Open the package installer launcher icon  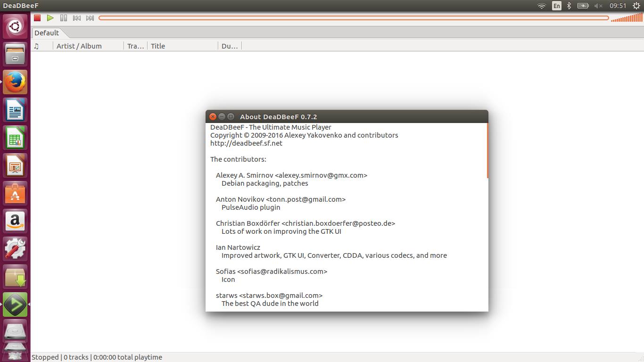tap(15, 277)
